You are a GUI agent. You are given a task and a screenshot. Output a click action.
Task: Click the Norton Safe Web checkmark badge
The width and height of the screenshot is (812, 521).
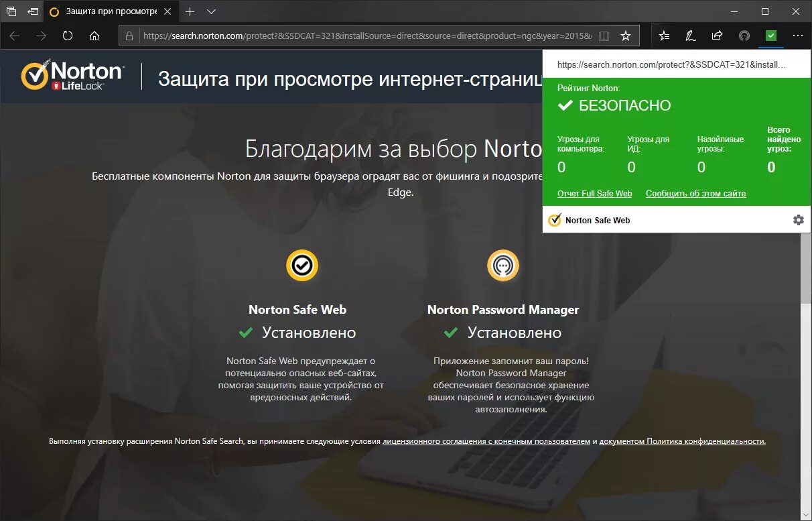tap(302, 266)
